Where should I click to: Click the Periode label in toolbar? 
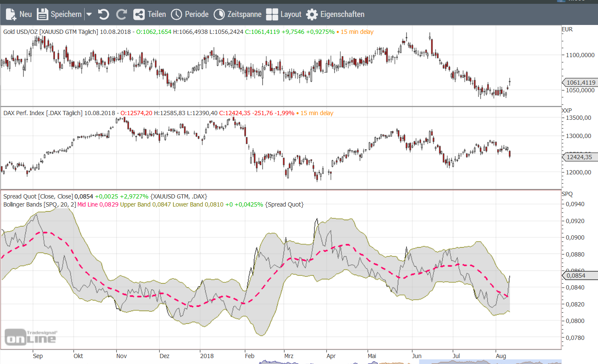pos(197,14)
